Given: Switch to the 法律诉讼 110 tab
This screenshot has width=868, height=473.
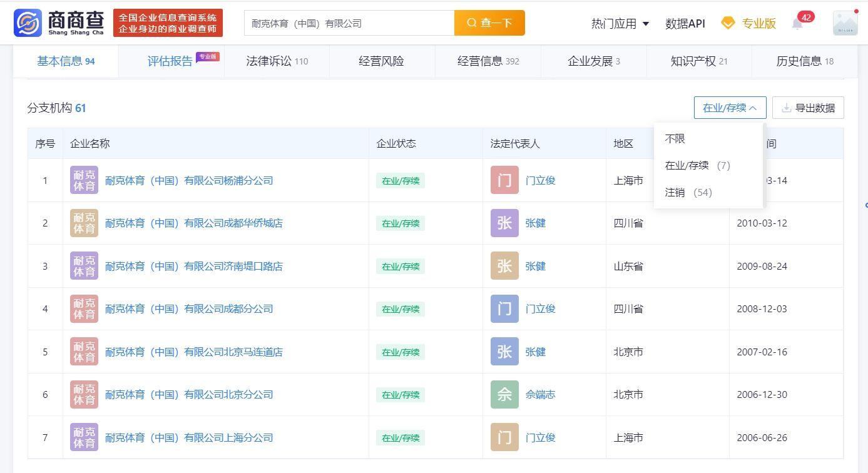Looking at the screenshot, I should pos(277,61).
